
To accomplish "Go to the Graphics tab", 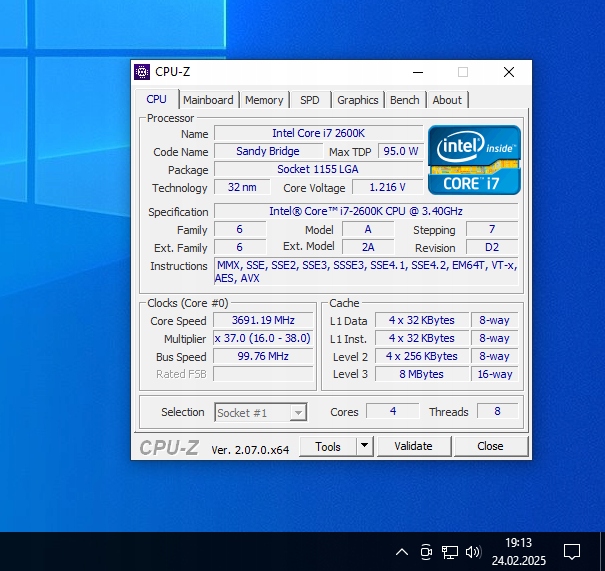I will [x=357, y=100].
